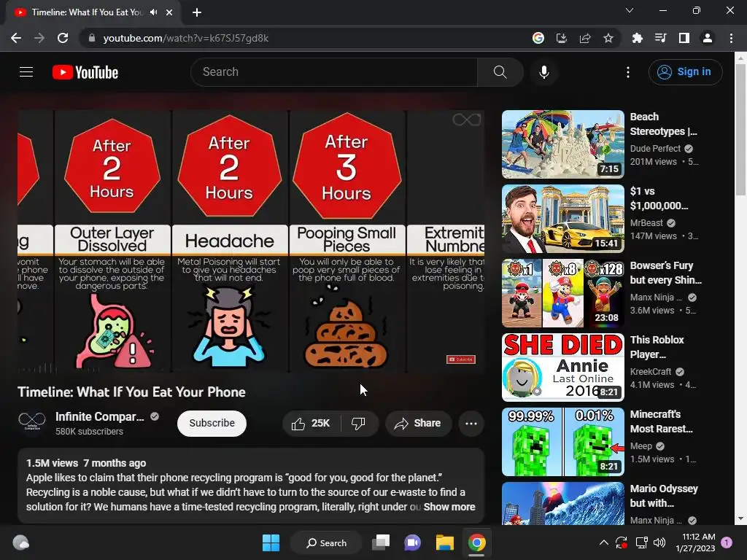
Task: Open Mario Odyssey but with... title
Action: pyautogui.click(x=664, y=496)
